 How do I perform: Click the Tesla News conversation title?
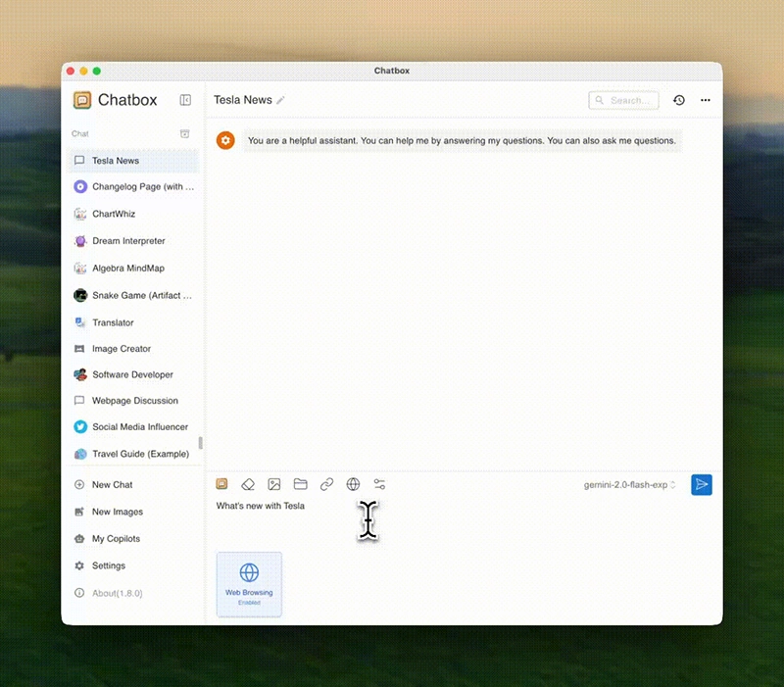point(243,100)
